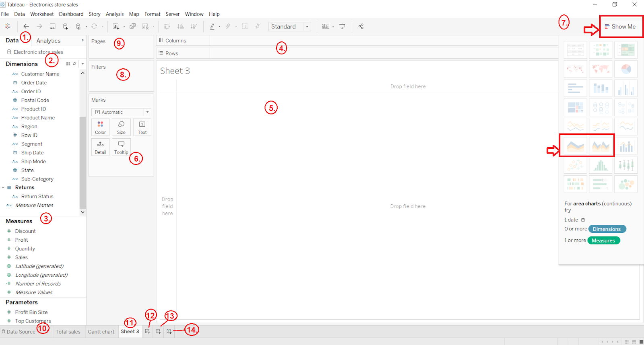The image size is (644, 345).
Task: Add a new story tab icon
Action: click(x=169, y=332)
